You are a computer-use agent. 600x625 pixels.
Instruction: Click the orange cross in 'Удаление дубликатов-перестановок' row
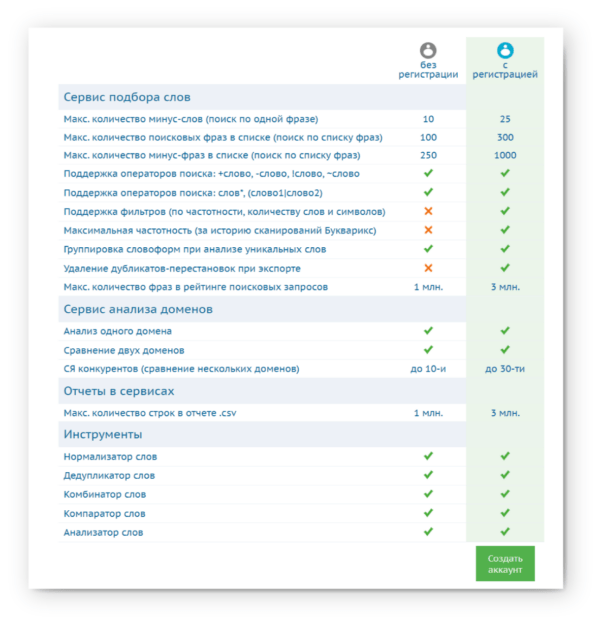428,268
